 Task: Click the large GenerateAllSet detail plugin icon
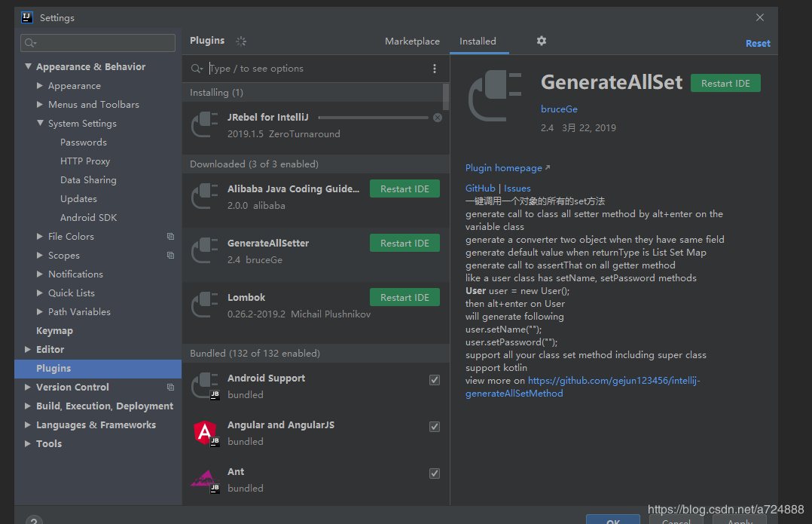495,96
